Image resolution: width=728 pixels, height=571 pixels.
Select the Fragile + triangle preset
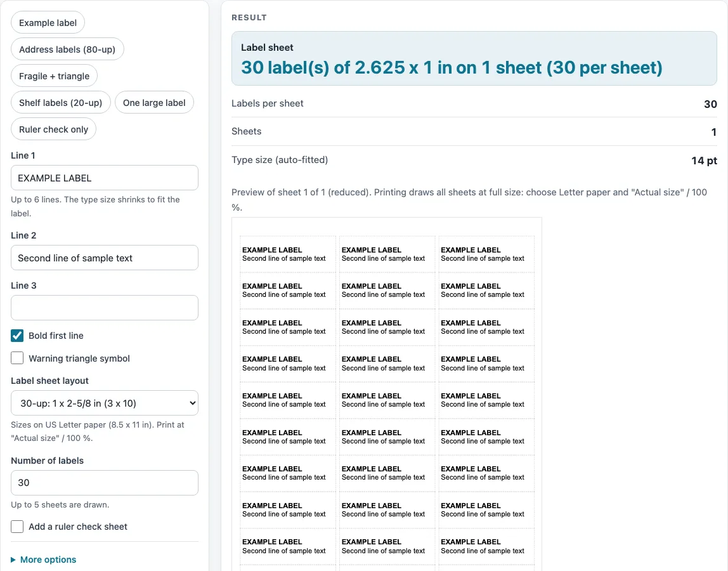pyautogui.click(x=55, y=76)
